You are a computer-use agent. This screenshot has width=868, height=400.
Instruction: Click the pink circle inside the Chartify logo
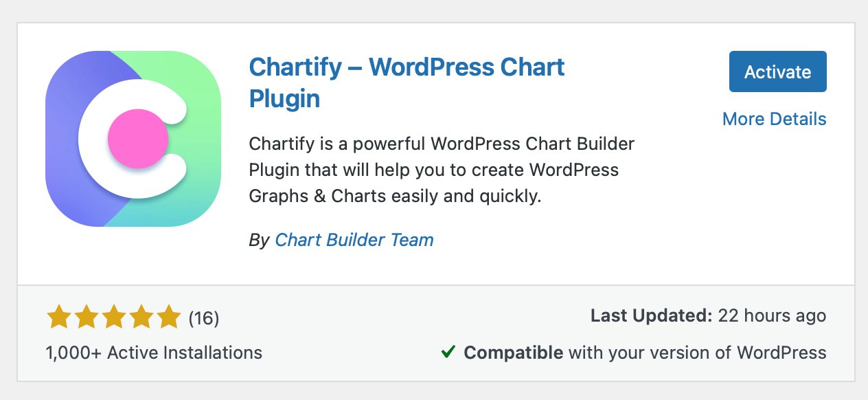point(137,138)
